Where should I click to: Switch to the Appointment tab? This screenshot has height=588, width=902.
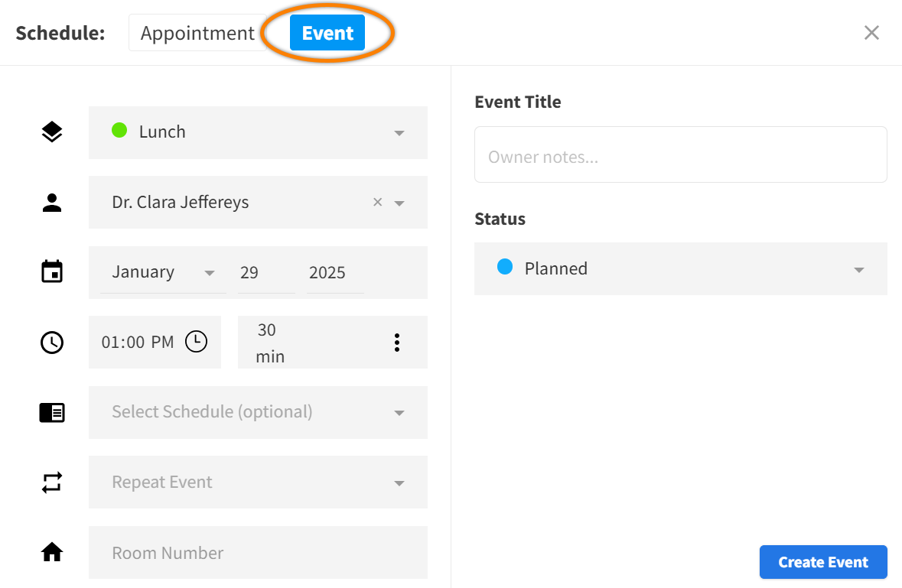click(x=197, y=34)
